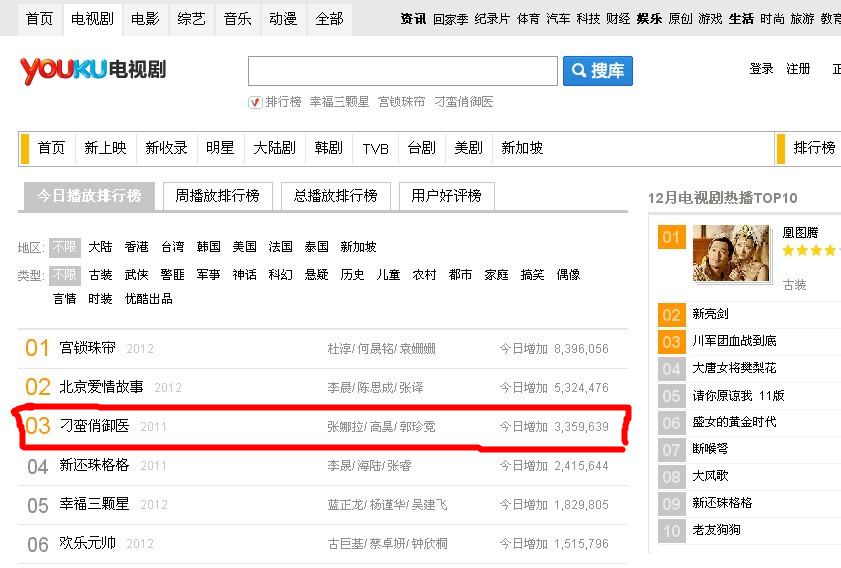The width and height of the screenshot is (841, 568).
Task: Go to 资讯 channel link
Action: click(x=413, y=19)
